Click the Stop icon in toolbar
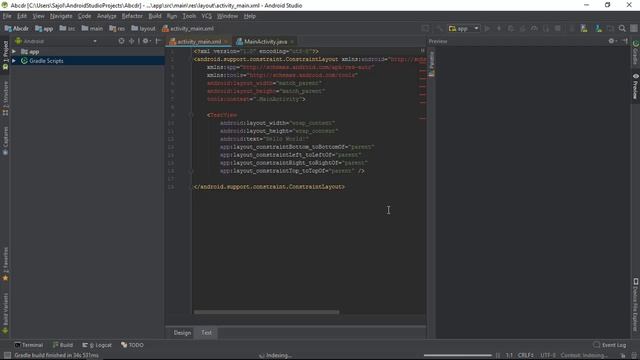The height and width of the screenshot is (360, 640). [x=558, y=29]
